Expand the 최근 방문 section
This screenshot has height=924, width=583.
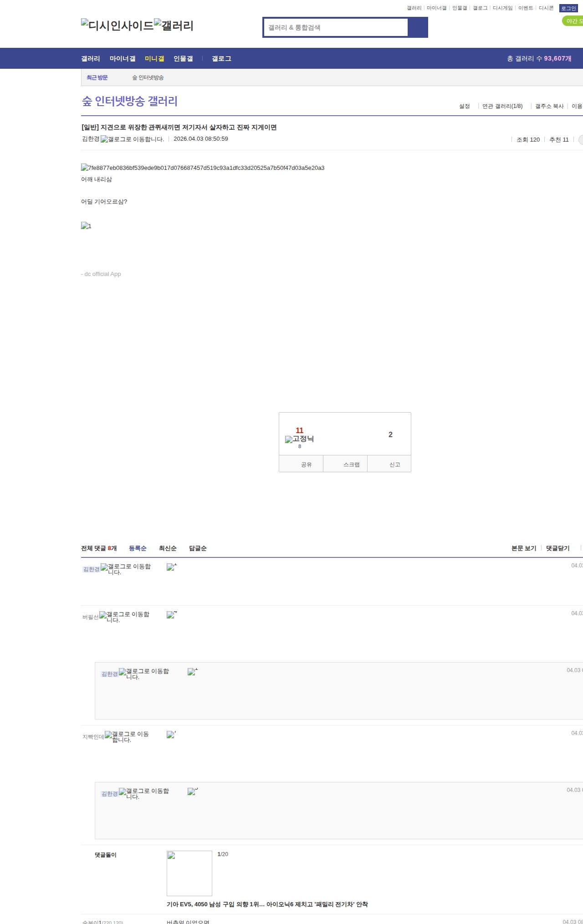click(97, 78)
